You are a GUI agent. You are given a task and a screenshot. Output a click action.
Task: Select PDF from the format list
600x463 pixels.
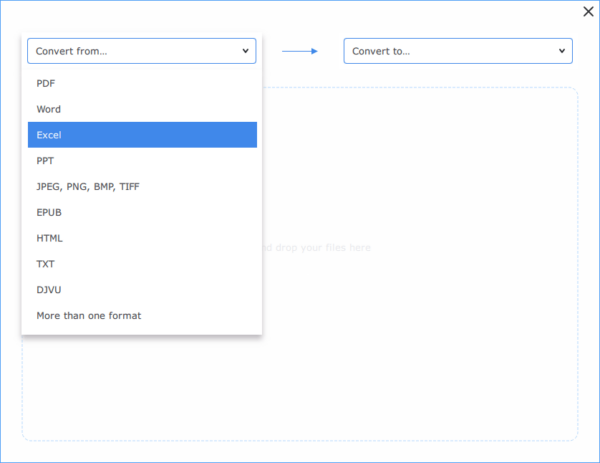pyautogui.click(x=142, y=83)
